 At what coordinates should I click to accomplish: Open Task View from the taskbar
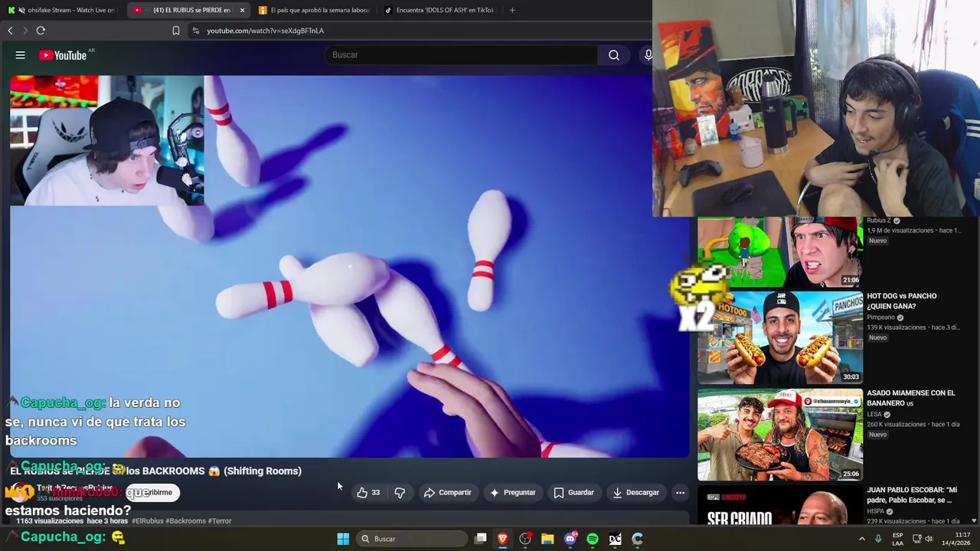pos(480,539)
